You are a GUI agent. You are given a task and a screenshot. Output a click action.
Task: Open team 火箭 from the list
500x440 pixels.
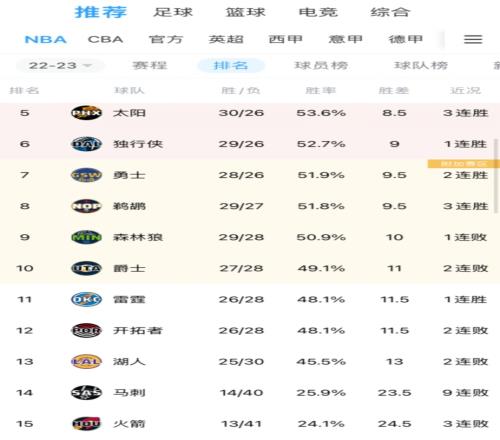[129, 424]
